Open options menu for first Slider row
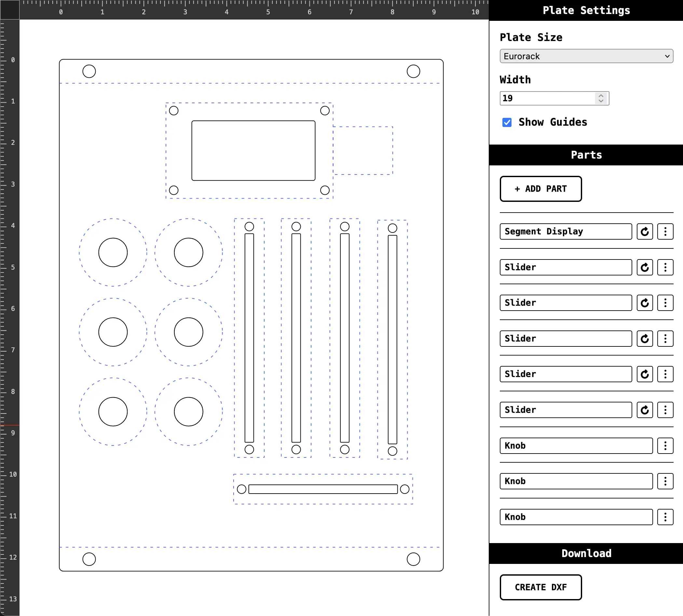Viewport: 683px width, 616px height. click(x=665, y=267)
